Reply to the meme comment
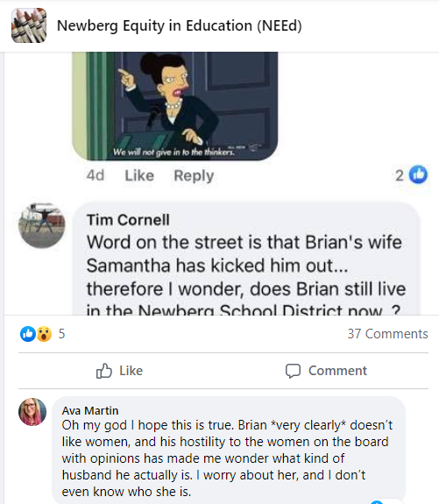This screenshot has height=504, width=439. click(x=194, y=175)
